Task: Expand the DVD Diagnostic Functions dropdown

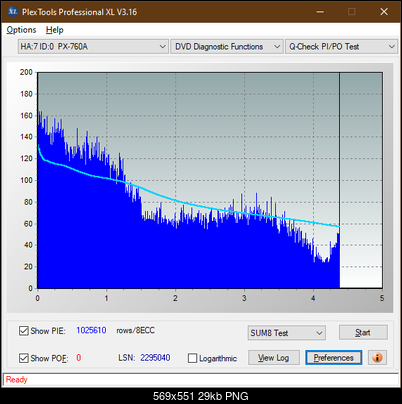Action: 227,47
